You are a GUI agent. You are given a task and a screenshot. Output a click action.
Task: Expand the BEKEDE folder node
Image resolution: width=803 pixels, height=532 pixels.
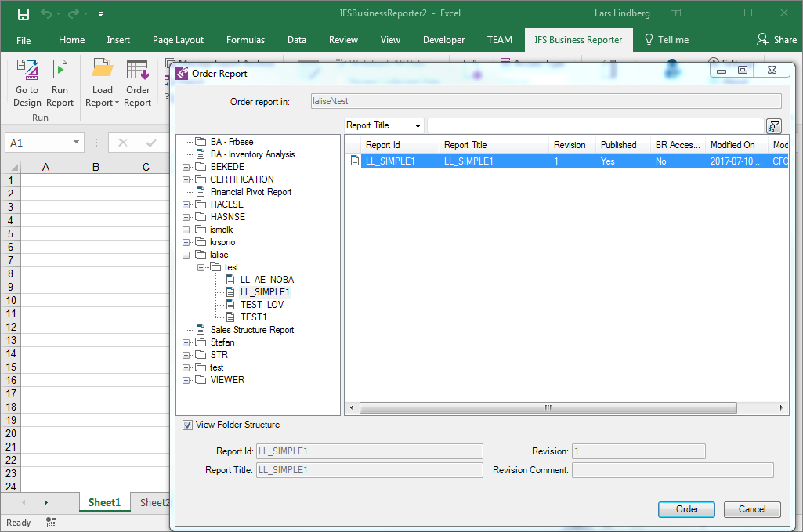point(186,167)
